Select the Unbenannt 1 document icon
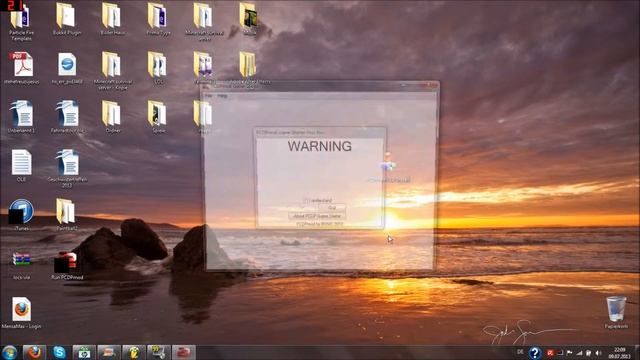The width and height of the screenshot is (640, 360). [21, 117]
